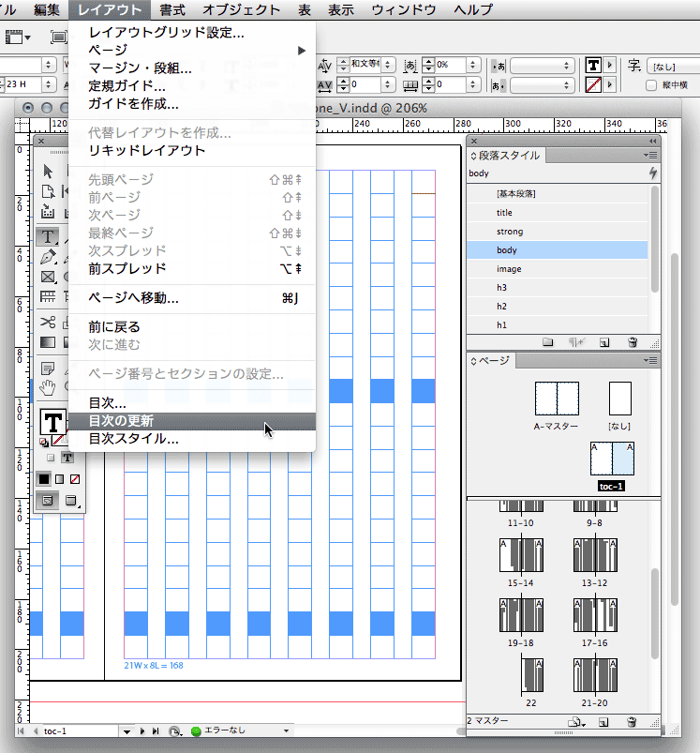Select the title paragraph style
This screenshot has width=700, height=753.
(557, 213)
